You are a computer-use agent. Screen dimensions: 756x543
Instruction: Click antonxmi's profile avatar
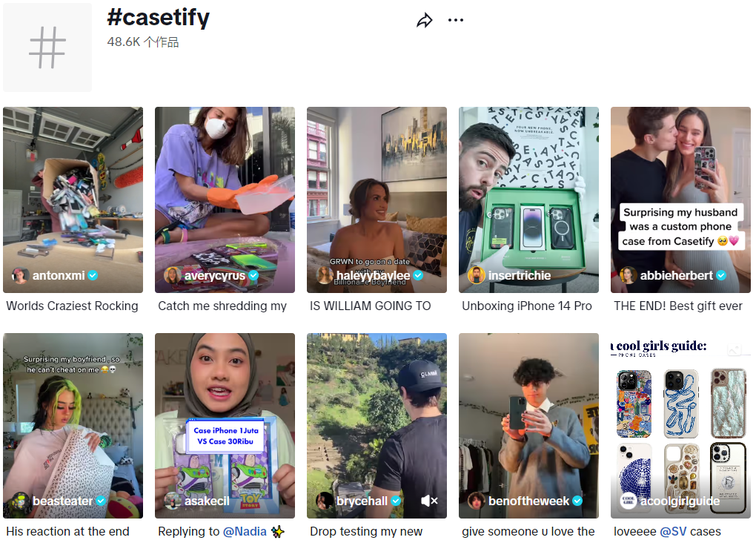click(20, 276)
